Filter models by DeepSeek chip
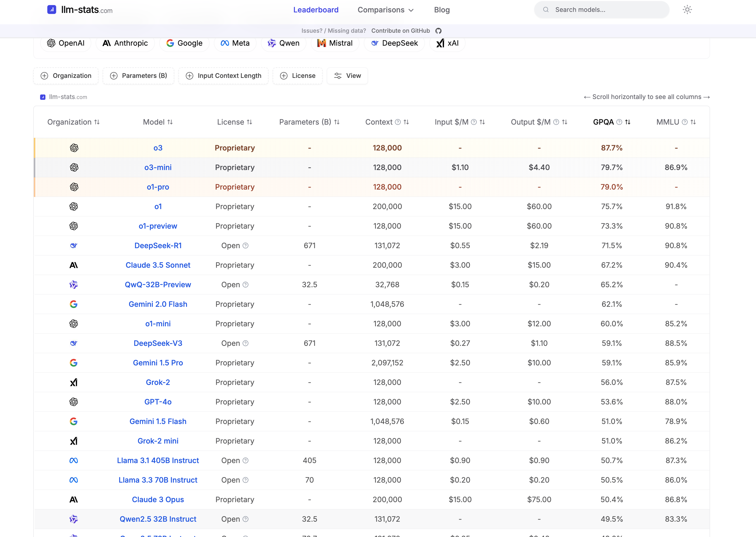This screenshot has width=756, height=537. [394, 43]
